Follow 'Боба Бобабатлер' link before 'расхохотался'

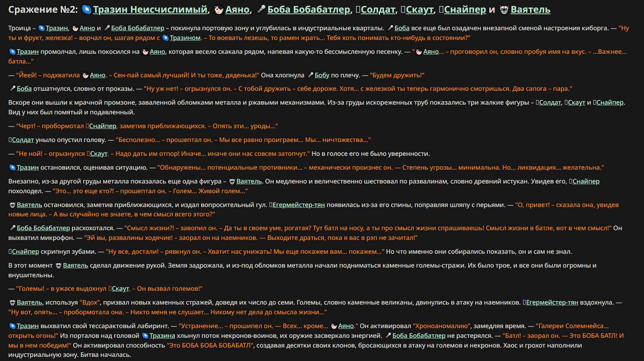pyautogui.click(x=43, y=228)
